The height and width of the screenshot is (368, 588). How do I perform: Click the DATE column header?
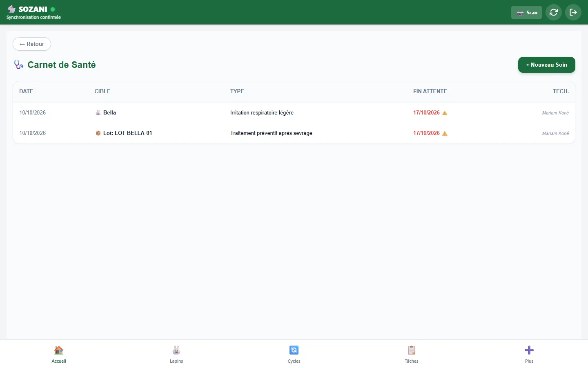click(x=26, y=91)
